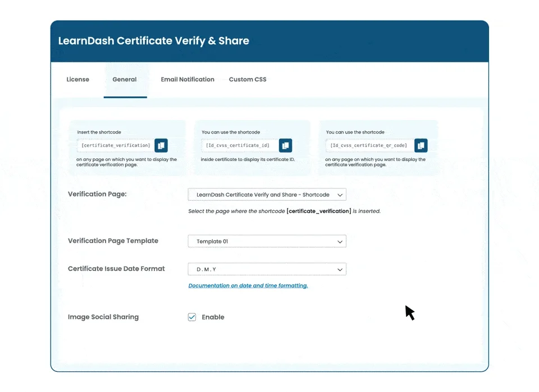The height and width of the screenshot is (392, 539).
Task: Copy the [certificate_verification] shortcode to clipboard
Action: (x=161, y=145)
